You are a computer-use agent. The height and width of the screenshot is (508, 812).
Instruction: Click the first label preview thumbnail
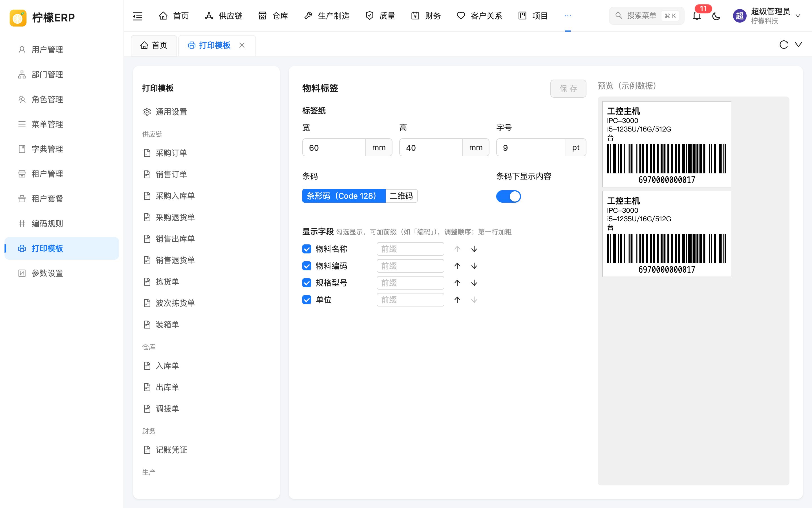point(667,144)
